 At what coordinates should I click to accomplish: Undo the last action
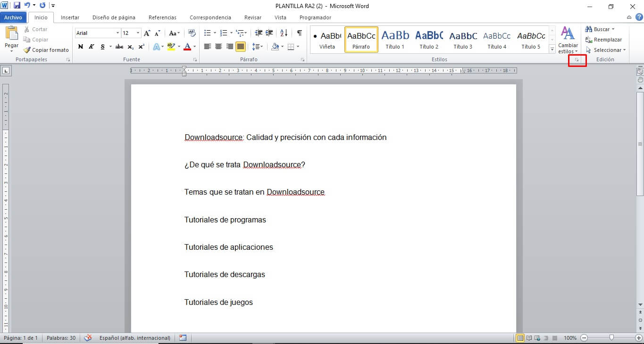click(x=27, y=6)
